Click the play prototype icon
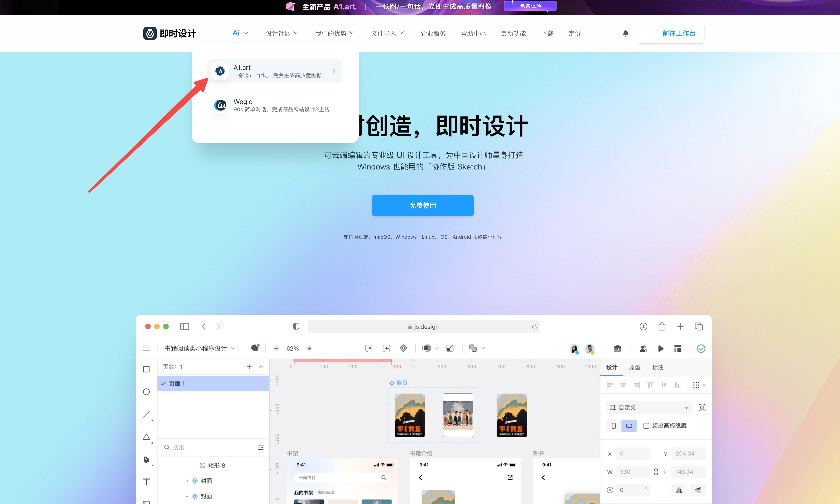This screenshot has width=840, height=504. [x=661, y=349]
